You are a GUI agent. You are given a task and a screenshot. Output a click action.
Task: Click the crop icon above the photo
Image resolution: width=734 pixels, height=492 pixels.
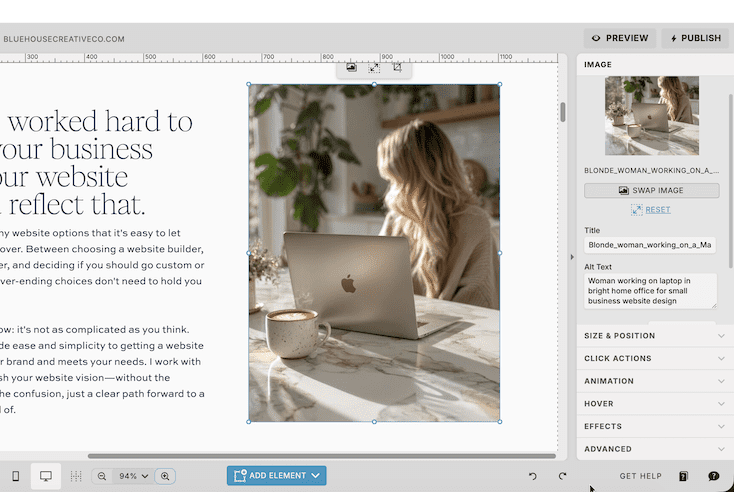(x=397, y=67)
